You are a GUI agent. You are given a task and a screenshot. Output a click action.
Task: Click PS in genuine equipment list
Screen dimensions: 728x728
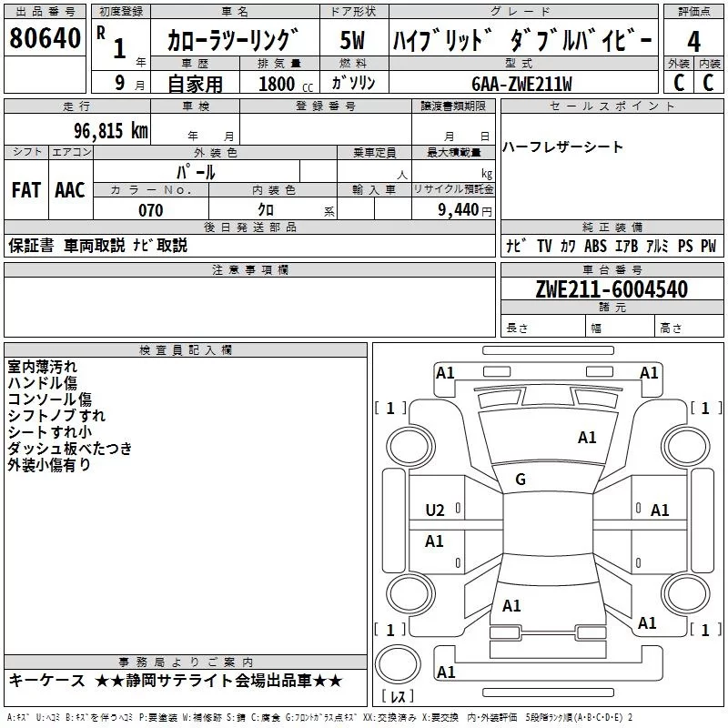click(685, 246)
